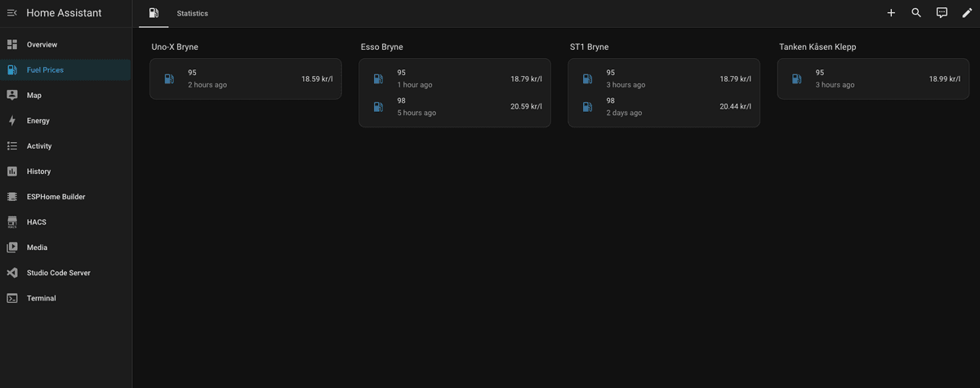
Task: Click the ESPHome Builder chip icon
Action: point(12,196)
